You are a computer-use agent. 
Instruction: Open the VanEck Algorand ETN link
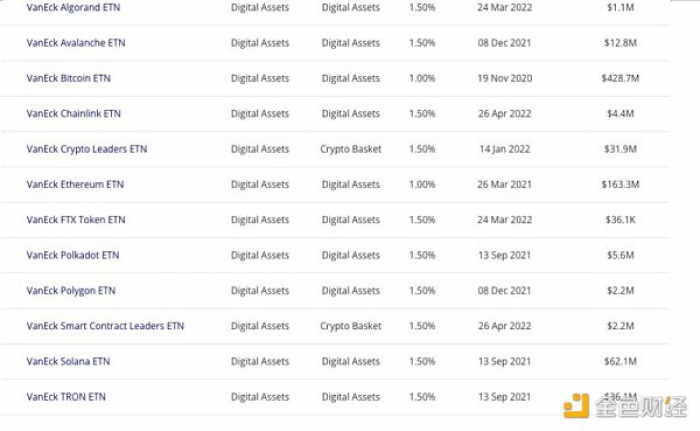point(73,7)
